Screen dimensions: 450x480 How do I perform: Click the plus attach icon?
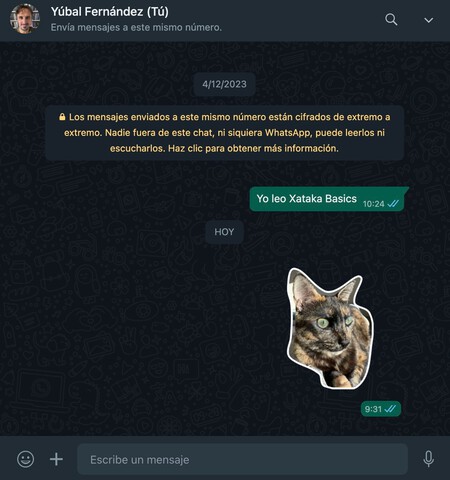coord(56,459)
